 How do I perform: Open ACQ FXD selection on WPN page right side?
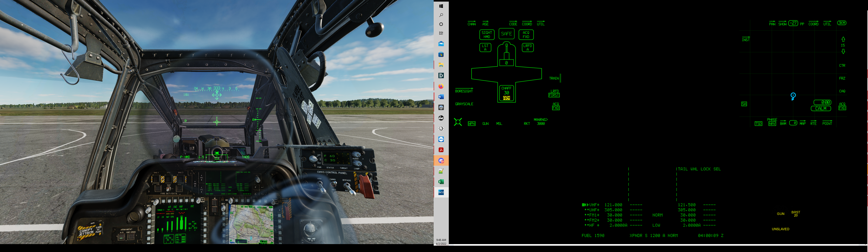(556, 106)
